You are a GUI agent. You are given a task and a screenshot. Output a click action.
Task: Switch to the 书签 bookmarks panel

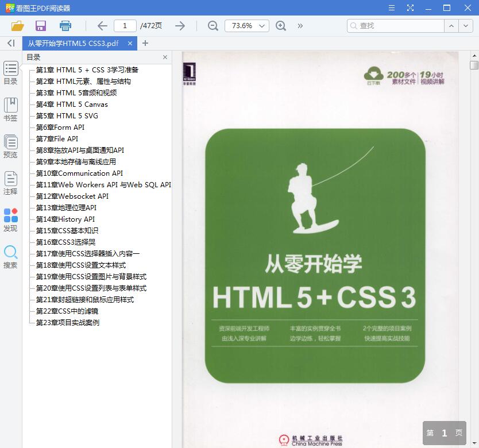coord(10,109)
